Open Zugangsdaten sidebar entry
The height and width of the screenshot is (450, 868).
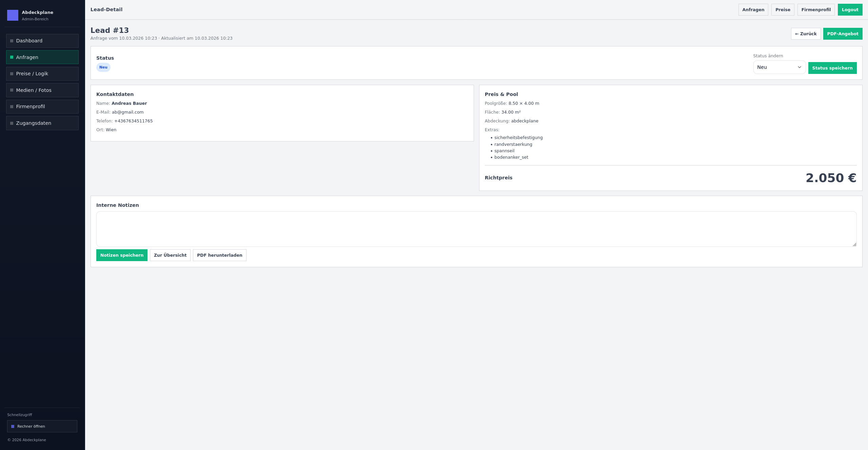click(42, 123)
